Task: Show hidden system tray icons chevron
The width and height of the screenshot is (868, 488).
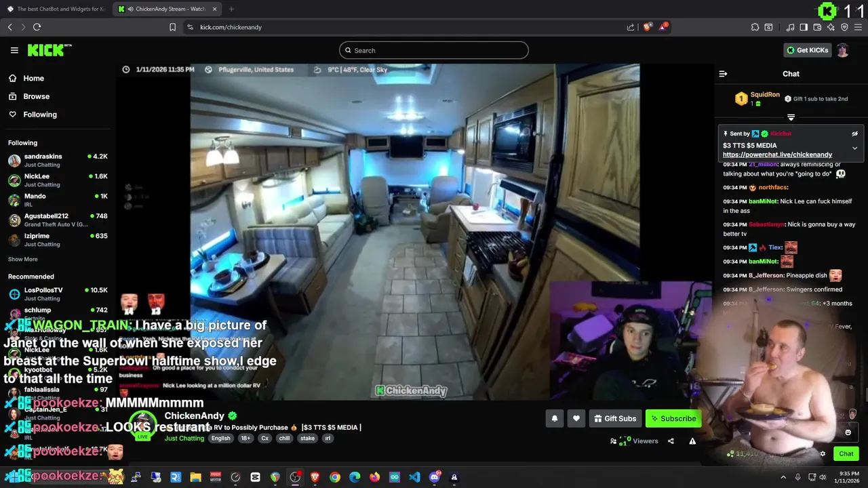Action: [x=783, y=477]
